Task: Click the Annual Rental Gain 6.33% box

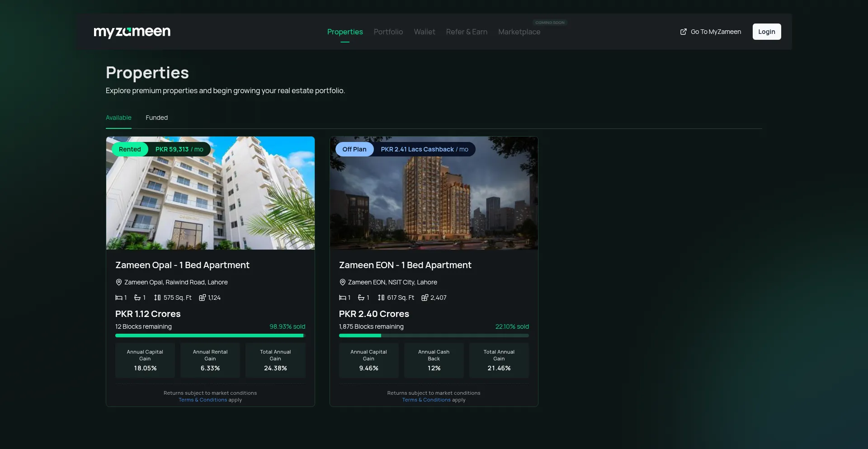Action: 210,360
